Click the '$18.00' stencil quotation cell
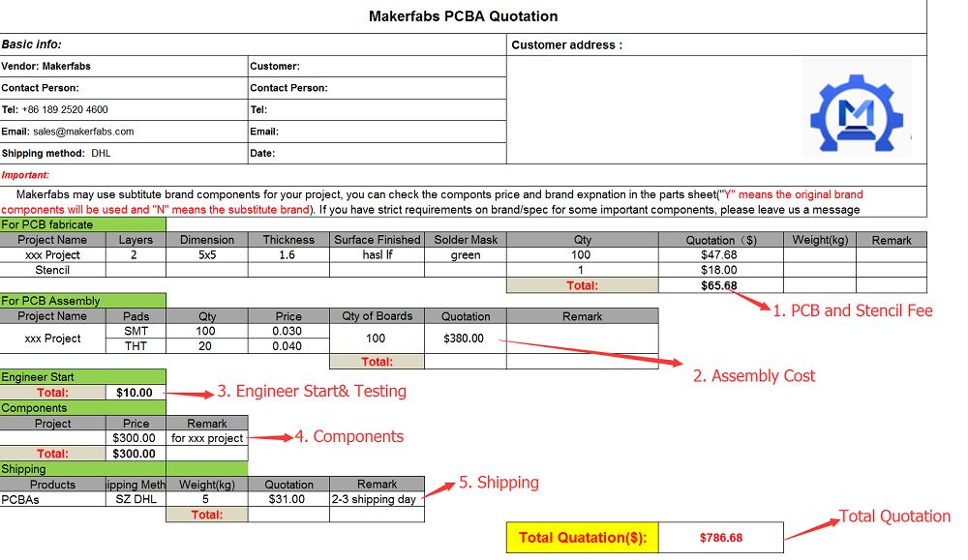Viewport: 968px width, 560px height. tap(721, 270)
